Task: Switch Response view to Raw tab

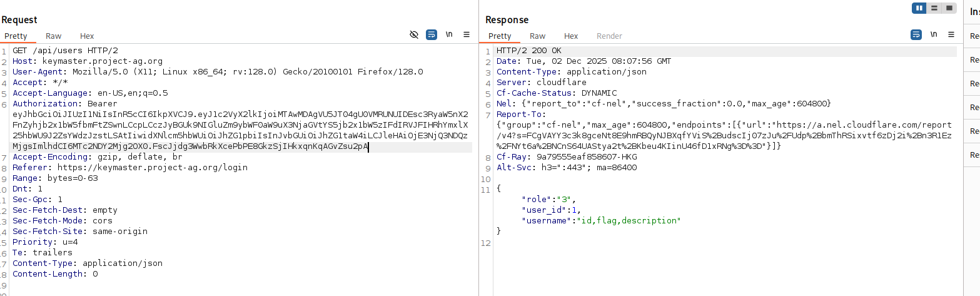Action: (537, 36)
